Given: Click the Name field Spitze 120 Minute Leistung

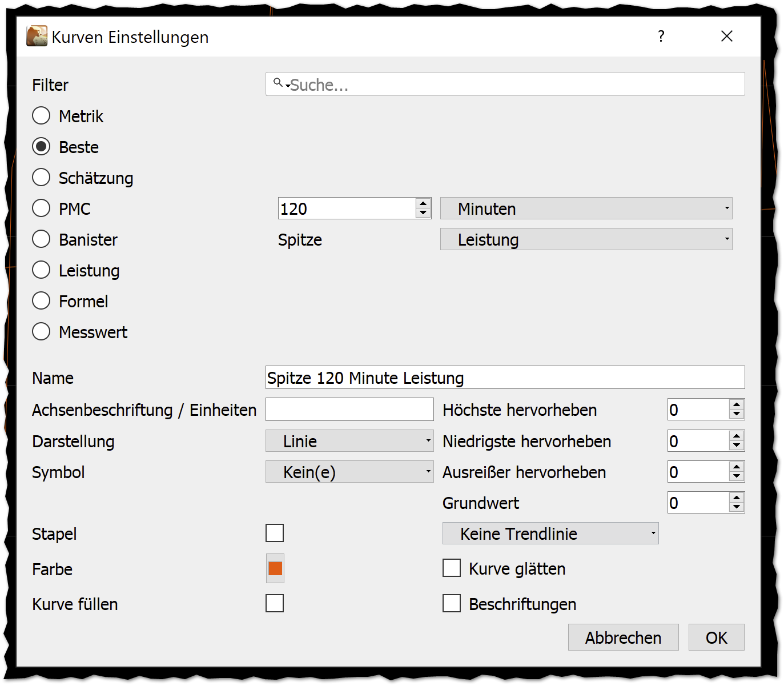Looking at the screenshot, I should pyautogui.click(x=505, y=378).
